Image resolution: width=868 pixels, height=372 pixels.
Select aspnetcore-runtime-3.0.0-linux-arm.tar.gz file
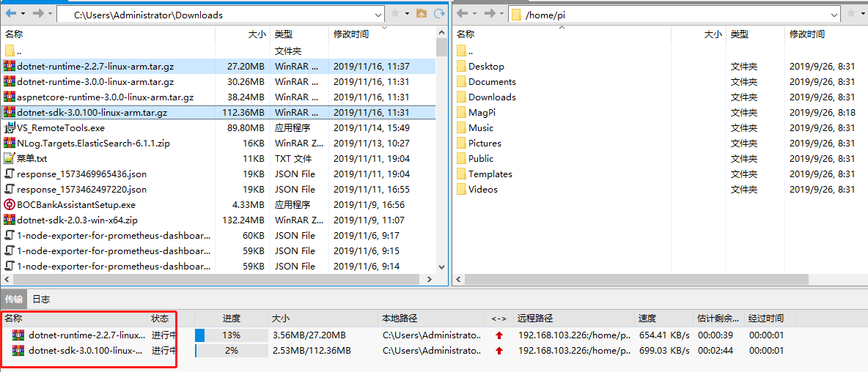pyautogui.click(x=218, y=97)
